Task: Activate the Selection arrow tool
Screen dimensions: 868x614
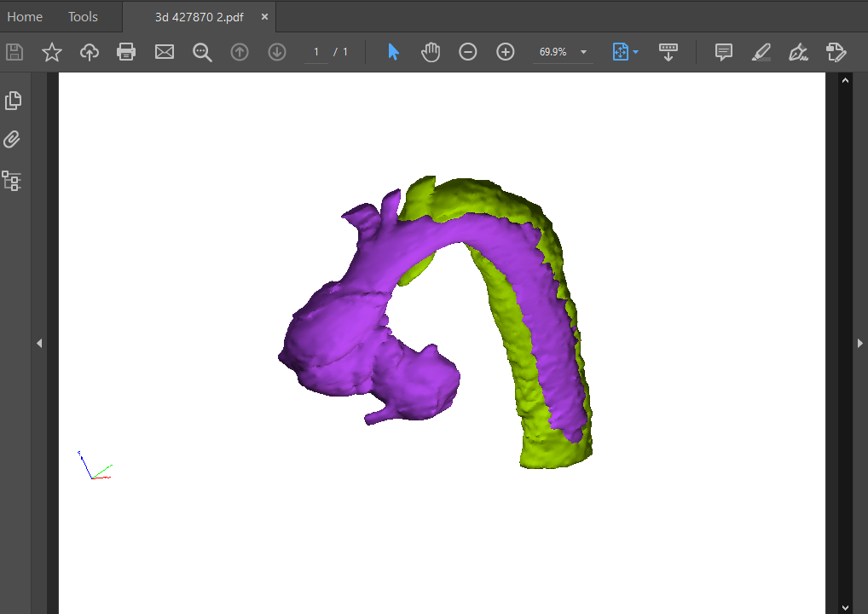Action: click(393, 52)
